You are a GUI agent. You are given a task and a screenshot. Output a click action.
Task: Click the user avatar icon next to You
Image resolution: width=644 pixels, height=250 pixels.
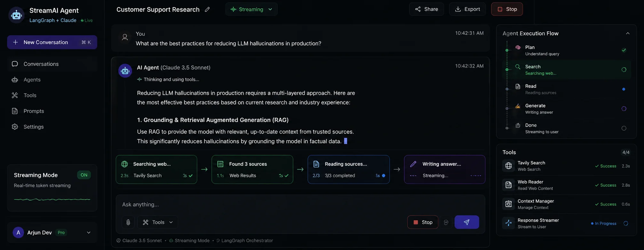tap(125, 37)
